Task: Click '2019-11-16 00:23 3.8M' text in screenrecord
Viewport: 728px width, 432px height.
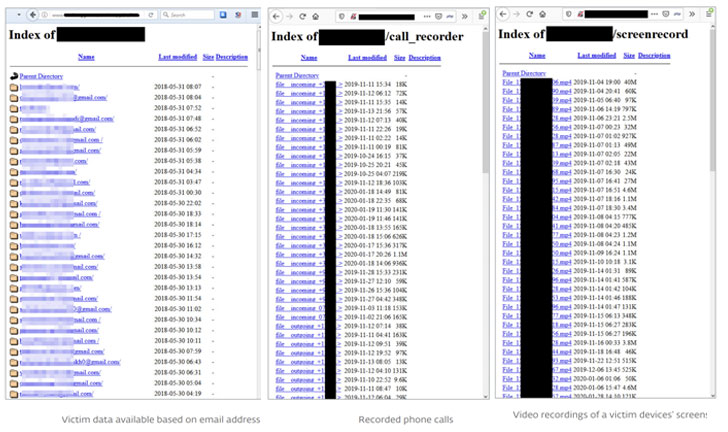Action: point(605,343)
